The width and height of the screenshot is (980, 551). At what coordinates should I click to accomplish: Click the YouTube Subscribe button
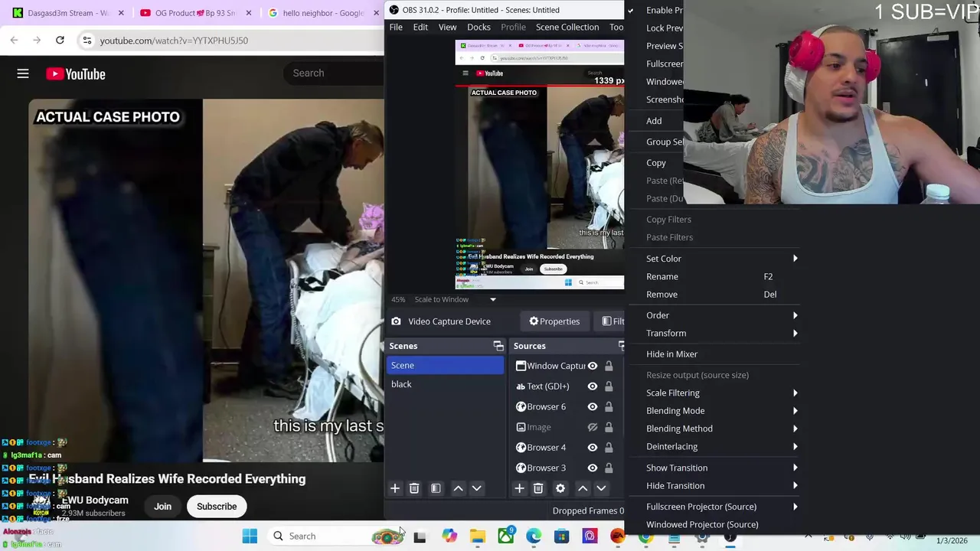217,507
